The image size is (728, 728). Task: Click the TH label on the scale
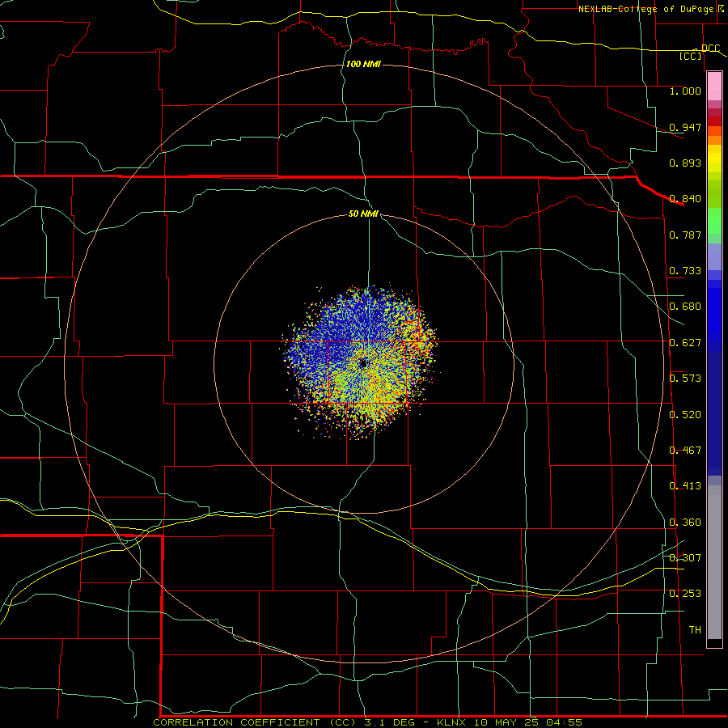coord(695,630)
